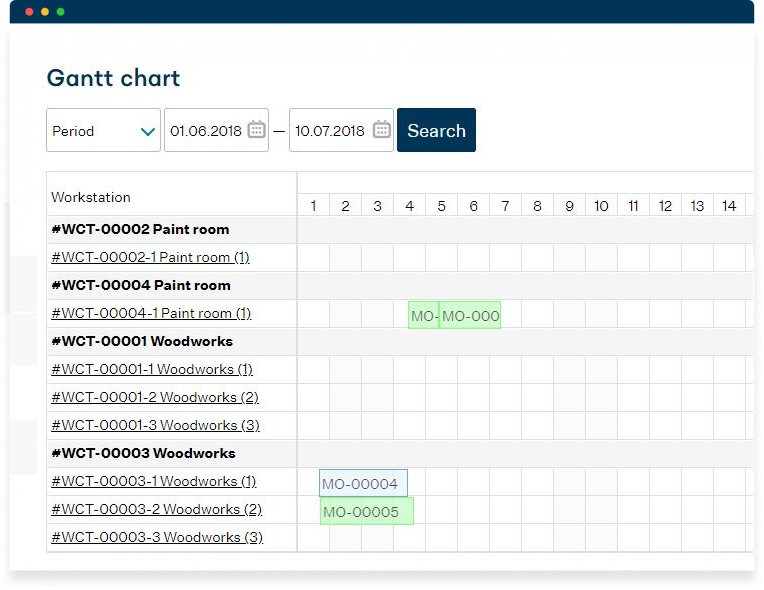Select the green MO-00005 Gantt bar
Viewport: 764px width, 590px height.
pos(366,512)
